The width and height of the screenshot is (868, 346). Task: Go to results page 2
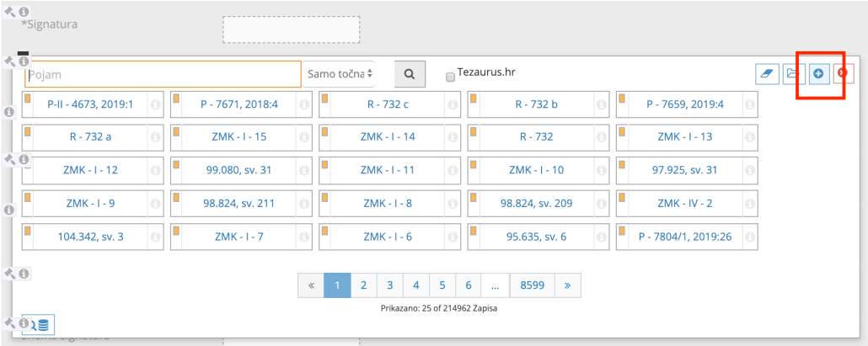click(364, 285)
